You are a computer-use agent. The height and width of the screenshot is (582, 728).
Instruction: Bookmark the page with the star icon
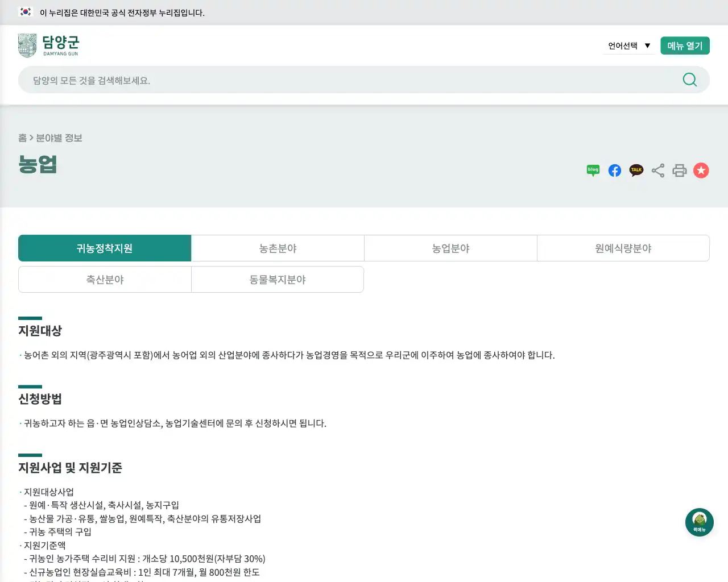click(x=701, y=170)
